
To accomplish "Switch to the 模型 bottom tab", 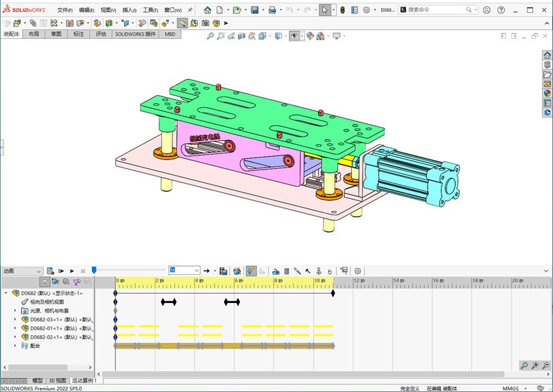I will 38,381.
